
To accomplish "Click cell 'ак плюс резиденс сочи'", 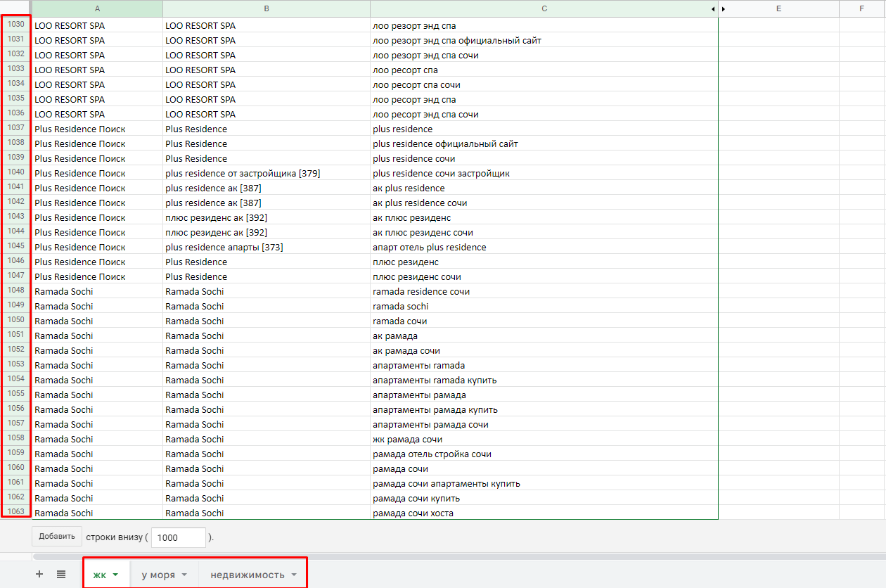I will point(544,232).
